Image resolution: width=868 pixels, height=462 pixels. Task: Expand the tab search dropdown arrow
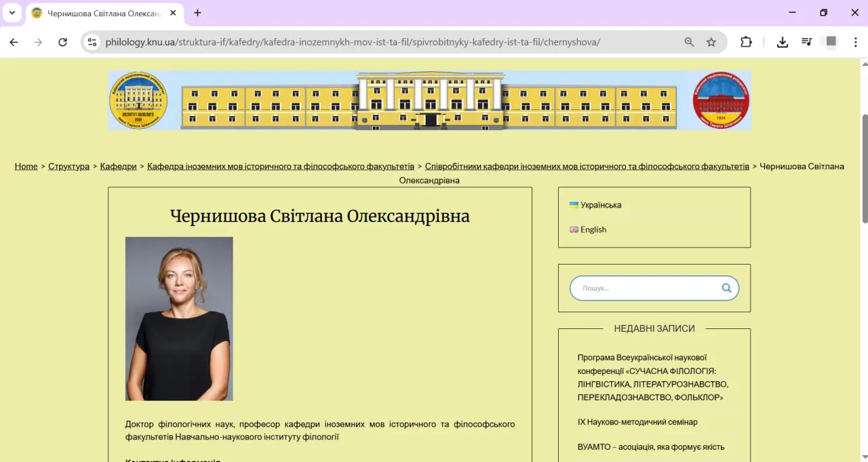tap(12, 13)
